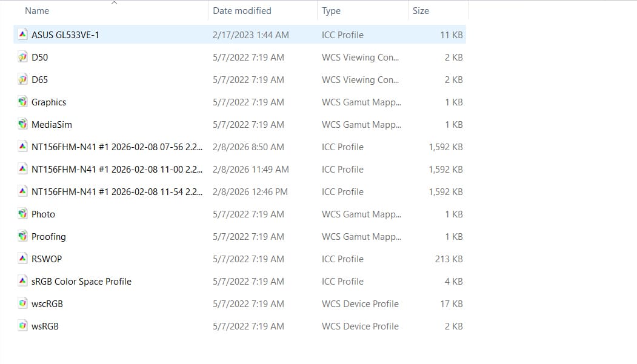
Task: Click the D65 file icon
Action: coord(23,79)
